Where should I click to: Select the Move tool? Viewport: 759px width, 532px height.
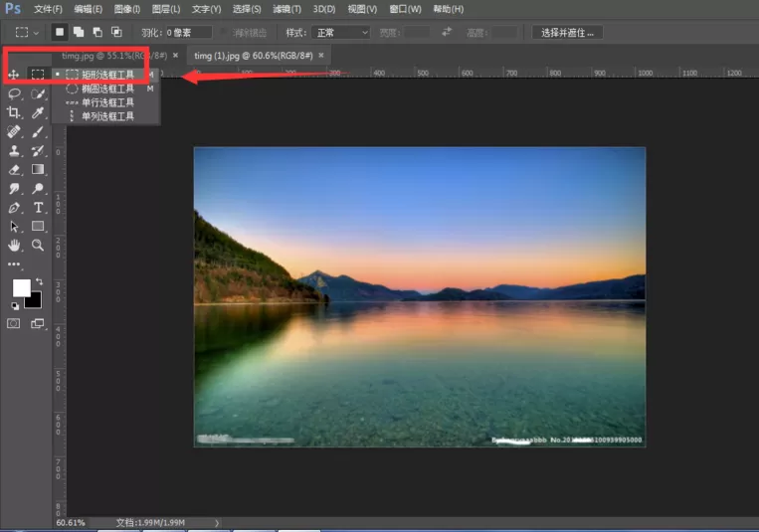coord(14,74)
